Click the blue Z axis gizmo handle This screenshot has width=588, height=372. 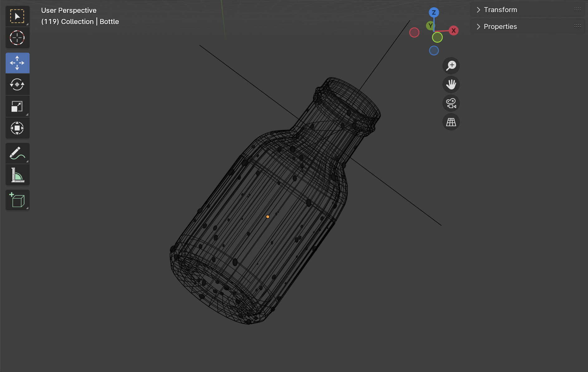[x=434, y=12]
